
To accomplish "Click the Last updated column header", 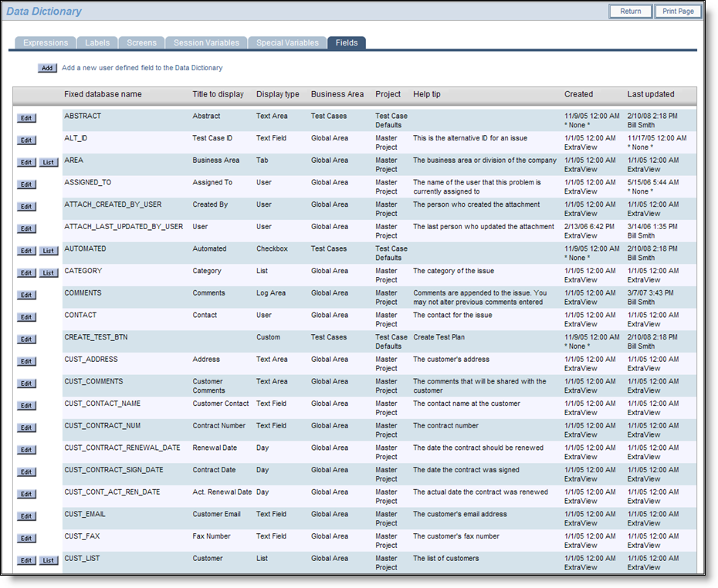I will (650, 94).
